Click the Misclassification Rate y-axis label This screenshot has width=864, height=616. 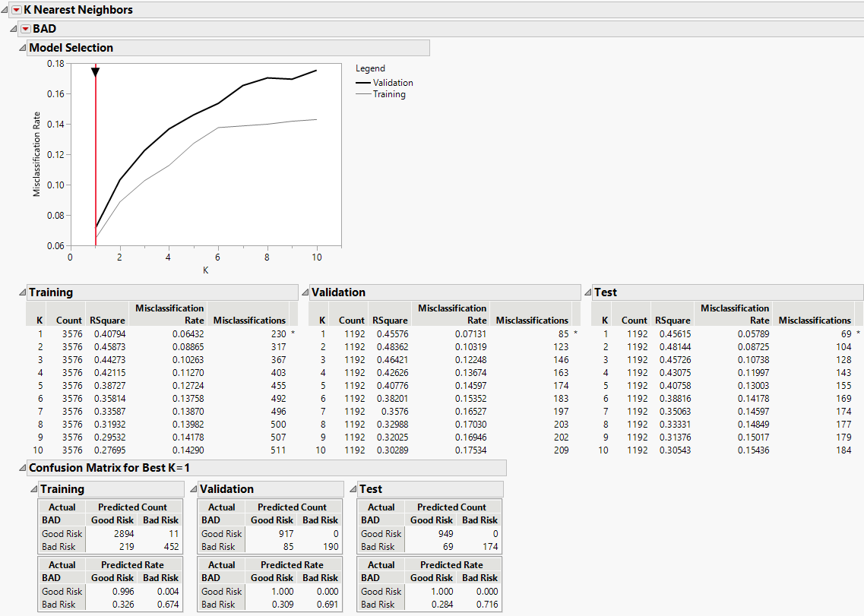pos(37,154)
